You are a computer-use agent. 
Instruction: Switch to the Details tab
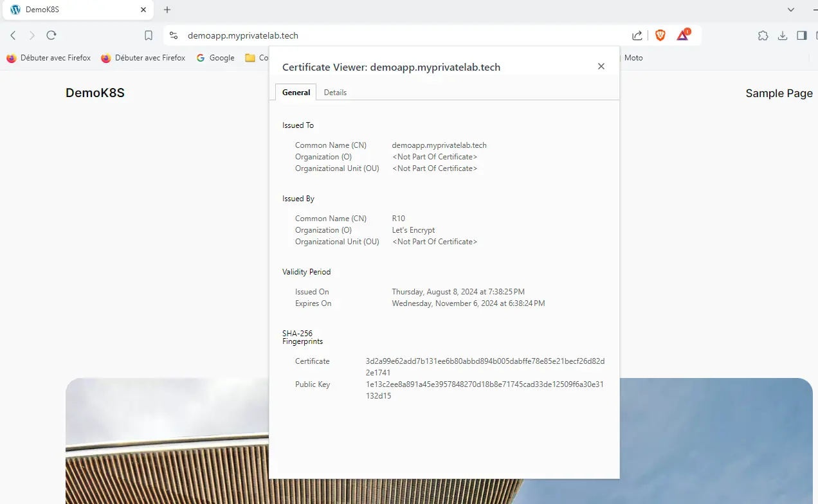click(x=335, y=93)
